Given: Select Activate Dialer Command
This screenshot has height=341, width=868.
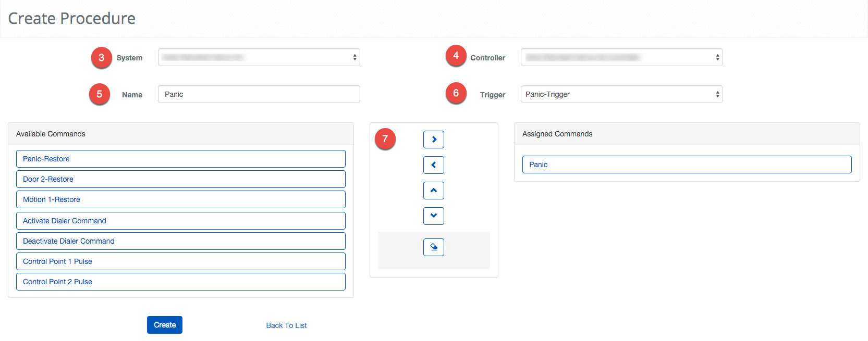Looking at the screenshot, I should point(180,221).
